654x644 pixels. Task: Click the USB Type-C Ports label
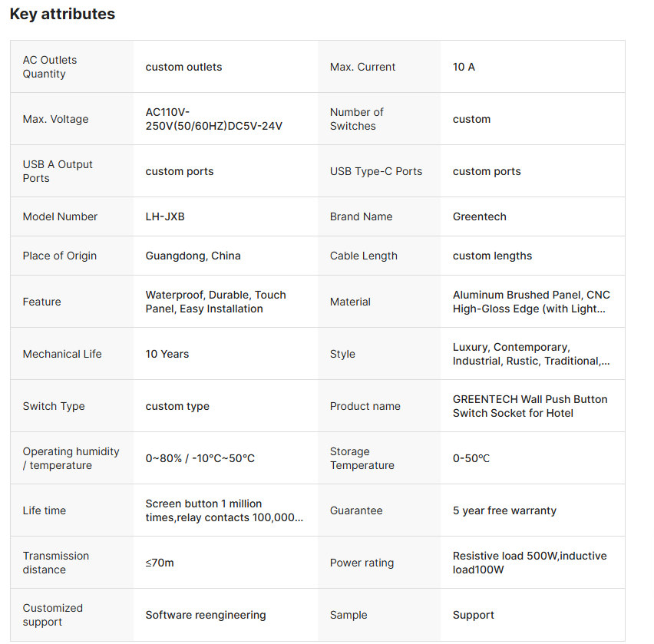pyautogui.click(x=376, y=171)
